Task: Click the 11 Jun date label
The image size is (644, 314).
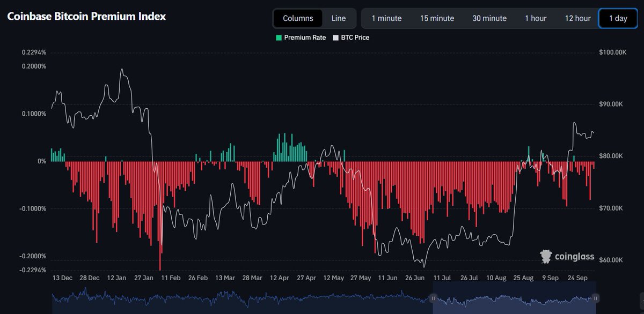Action: pos(388,278)
